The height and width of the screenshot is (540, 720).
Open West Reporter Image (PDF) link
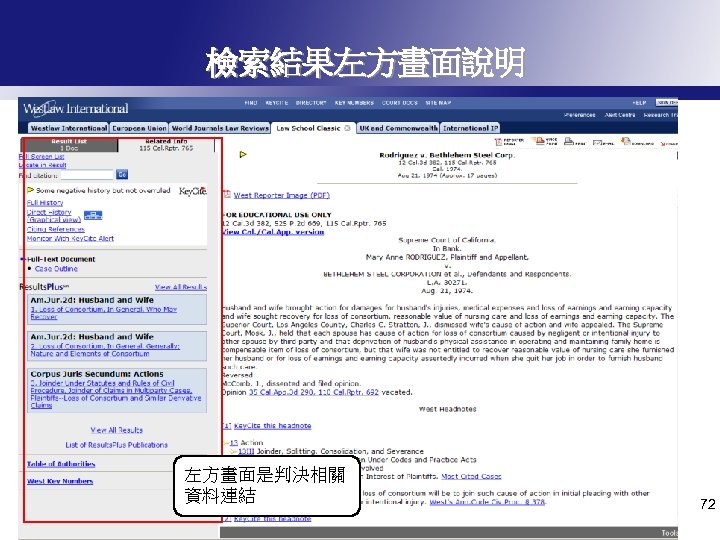pyautogui.click(x=281, y=195)
